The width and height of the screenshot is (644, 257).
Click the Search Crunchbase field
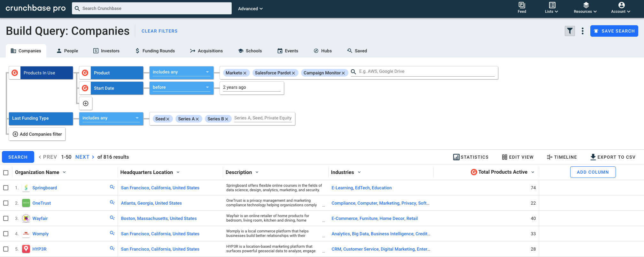click(x=152, y=8)
